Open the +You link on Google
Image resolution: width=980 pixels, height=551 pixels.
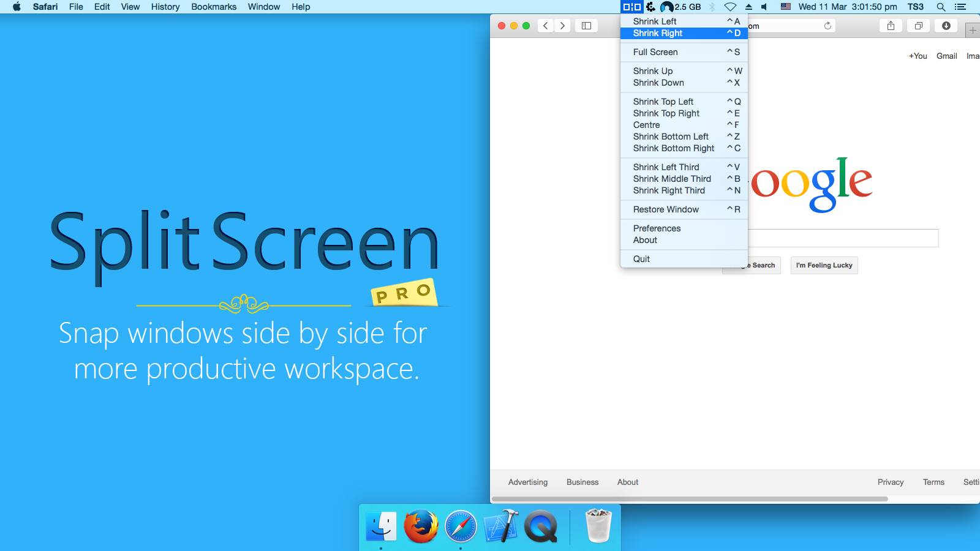click(x=918, y=56)
